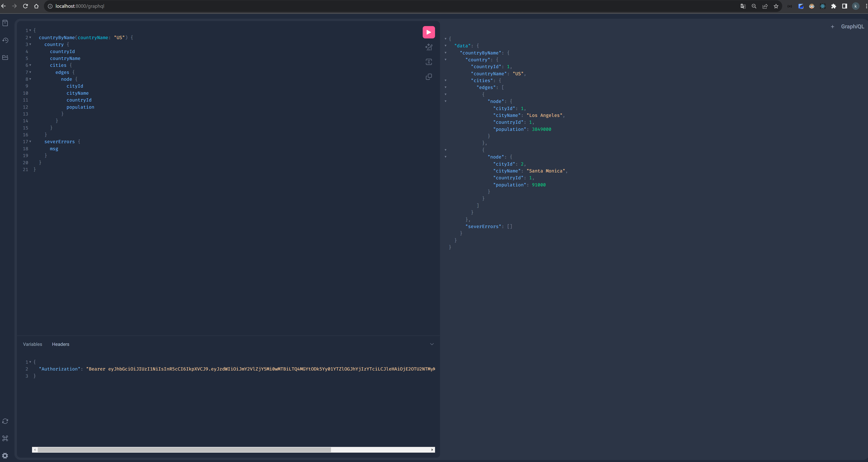Bookmark this page with the star icon

(776, 6)
